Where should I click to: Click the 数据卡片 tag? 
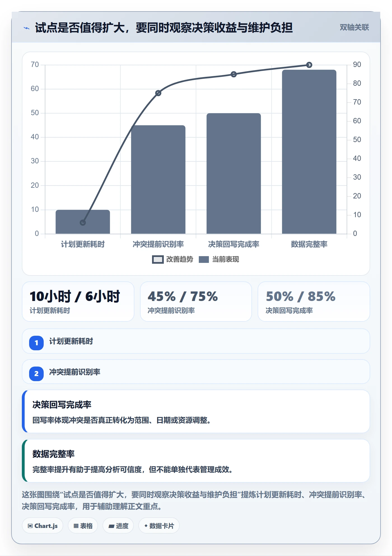pyautogui.click(x=159, y=526)
